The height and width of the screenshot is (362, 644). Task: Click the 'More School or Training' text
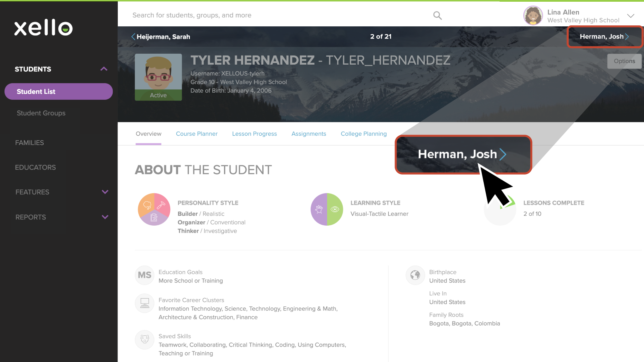(191, 281)
